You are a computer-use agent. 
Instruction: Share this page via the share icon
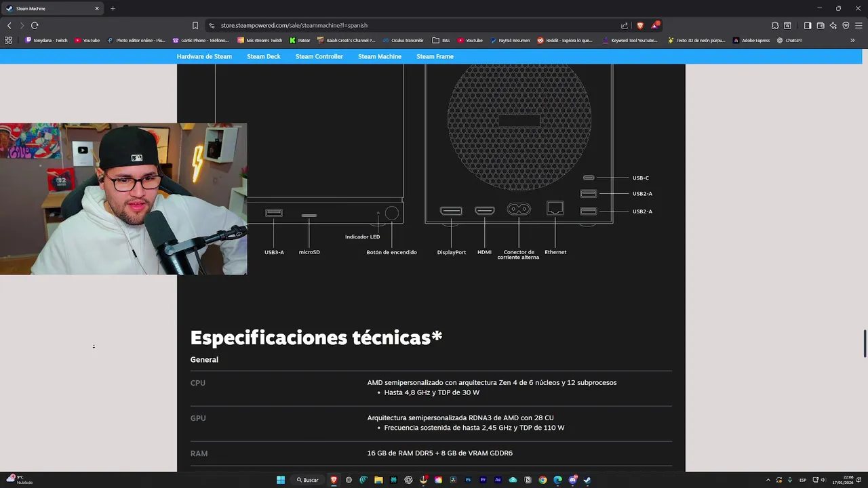[625, 25]
